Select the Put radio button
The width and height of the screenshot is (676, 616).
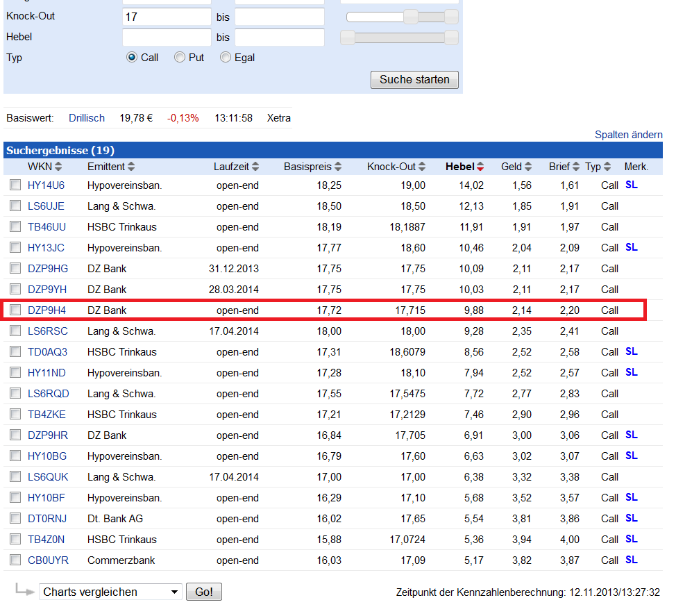click(180, 58)
